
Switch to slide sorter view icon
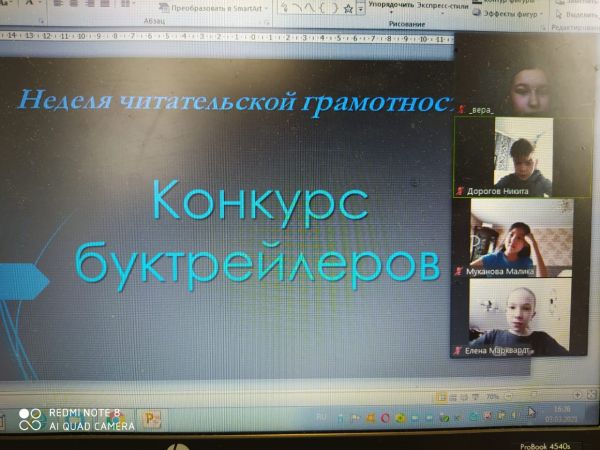point(453,396)
